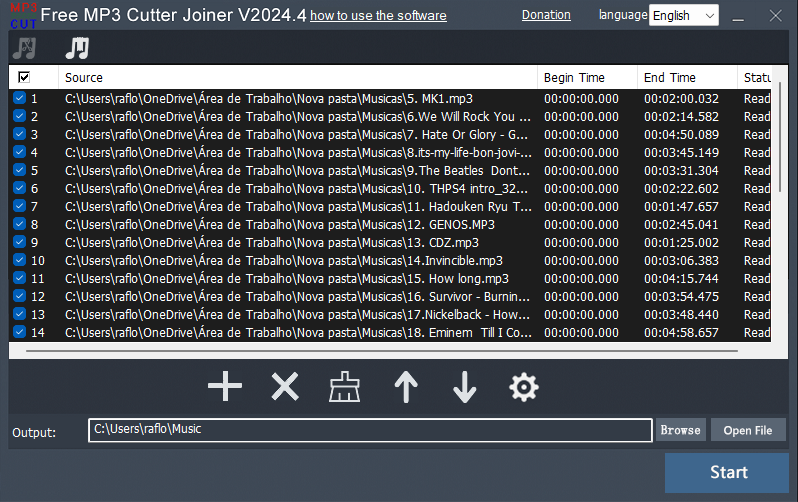Move selected track down with arrow icon
798x502 pixels.
coord(465,386)
